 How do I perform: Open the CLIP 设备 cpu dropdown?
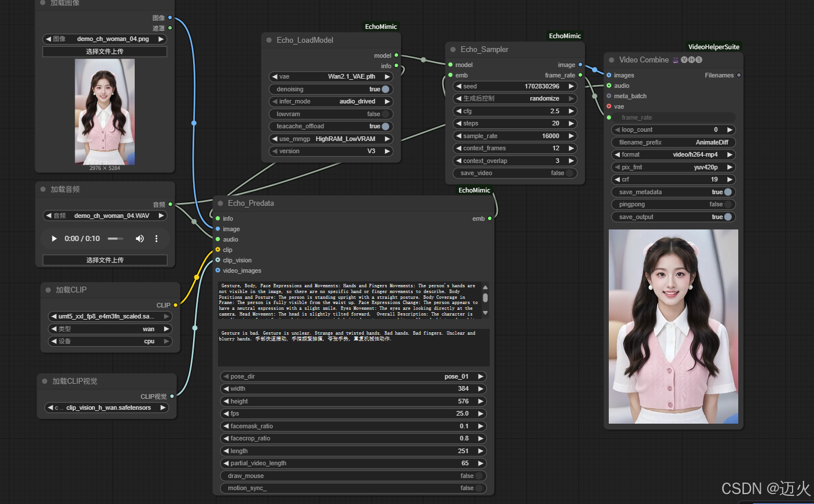pos(110,342)
